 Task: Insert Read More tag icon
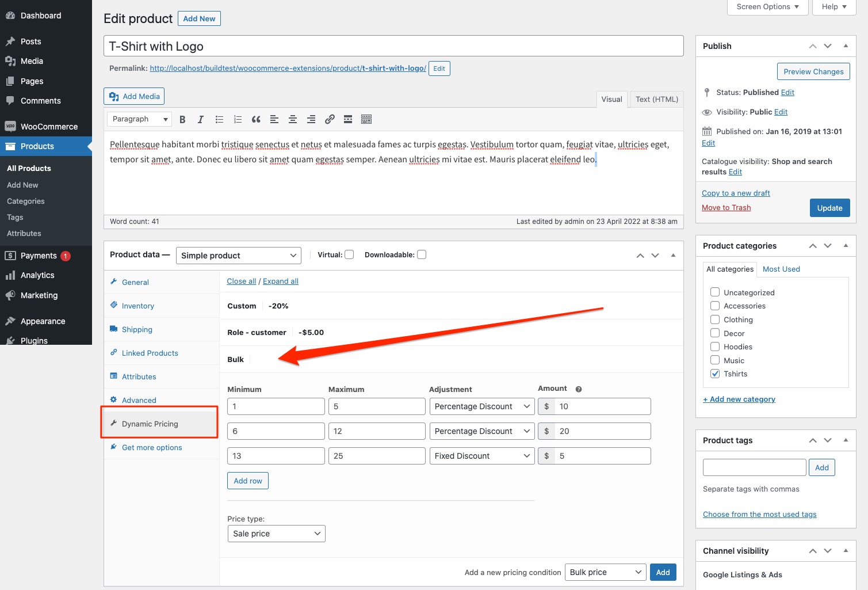coord(348,119)
